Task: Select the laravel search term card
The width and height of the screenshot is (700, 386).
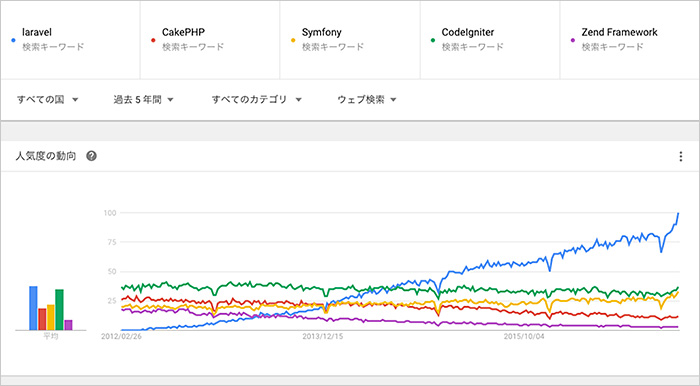Action: [x=70, y=40]
